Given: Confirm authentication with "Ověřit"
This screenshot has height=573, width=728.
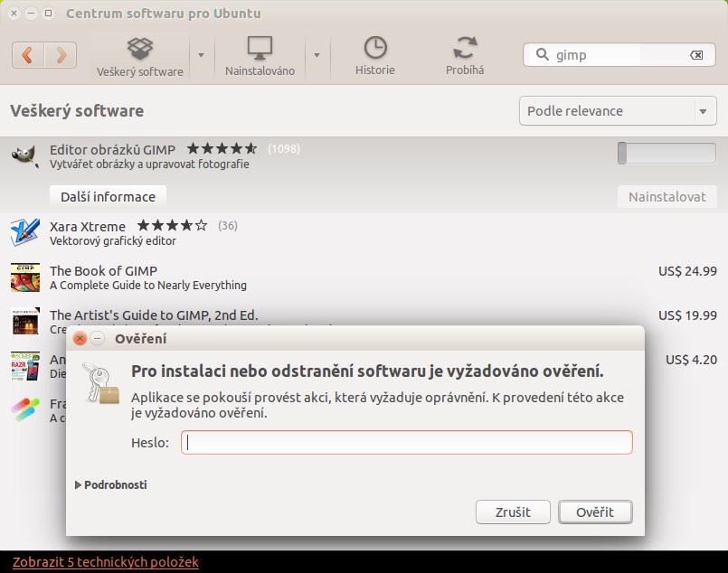Looking at the screenshot, I should click(x=595, y=512).
